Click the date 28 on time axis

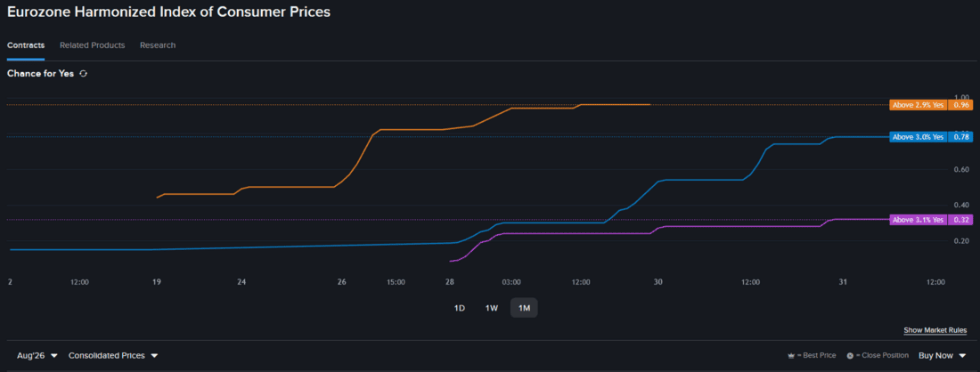[x=449, y=282]
